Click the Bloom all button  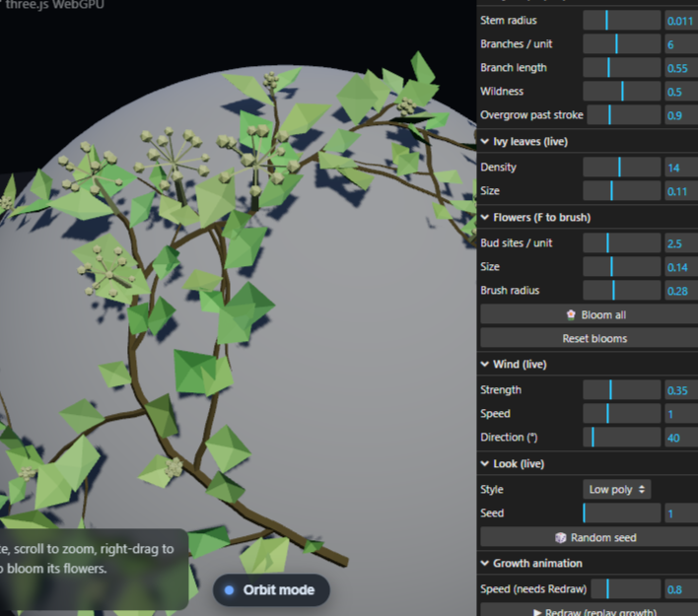point(590,314)
